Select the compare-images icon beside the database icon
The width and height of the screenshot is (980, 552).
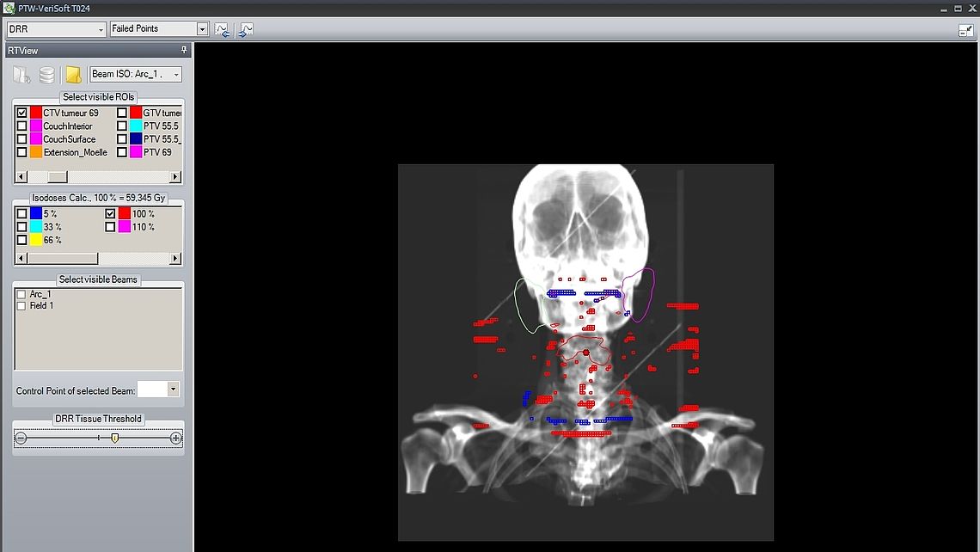(x=20, y=75)
